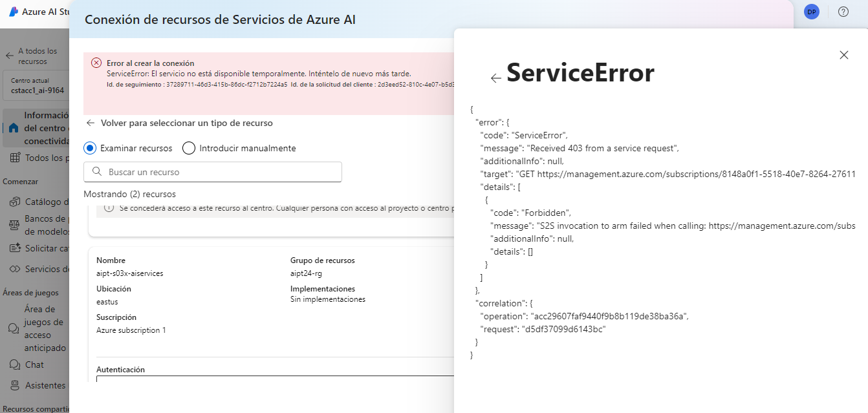Click the Área de juegos chat bubble icon
Viewport: 868px width, 413px height.
point(14,328)
